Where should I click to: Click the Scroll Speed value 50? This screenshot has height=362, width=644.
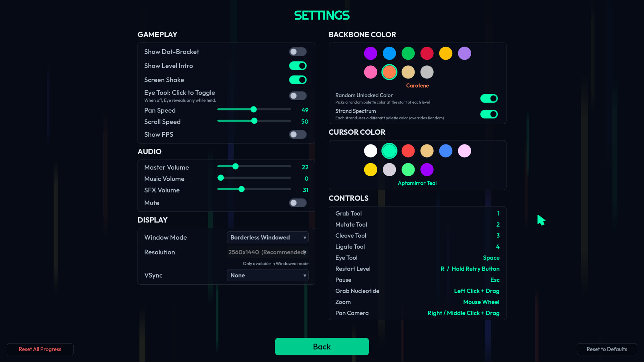305,122
